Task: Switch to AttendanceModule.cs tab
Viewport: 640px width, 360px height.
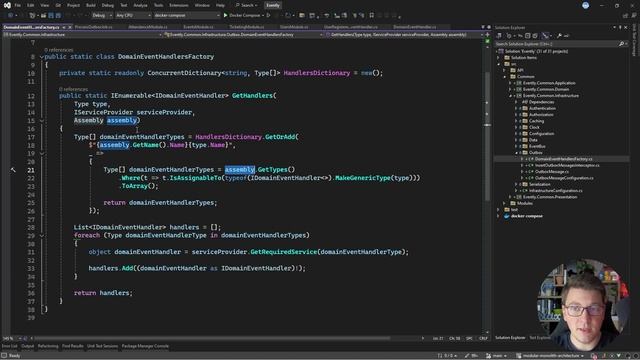Action: click(x=148, y=27)
